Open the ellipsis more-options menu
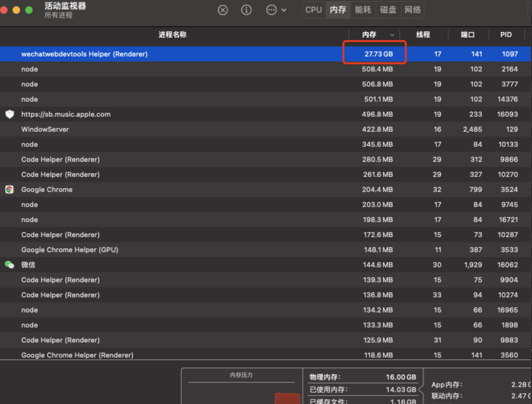This screenshot has height=404, width=532. coord(276,10)
